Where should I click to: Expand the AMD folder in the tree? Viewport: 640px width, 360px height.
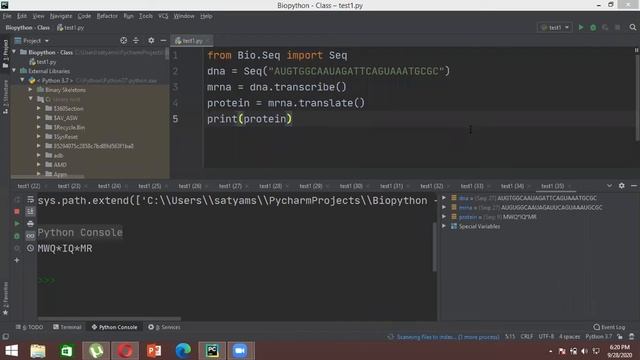coord(39,164)
